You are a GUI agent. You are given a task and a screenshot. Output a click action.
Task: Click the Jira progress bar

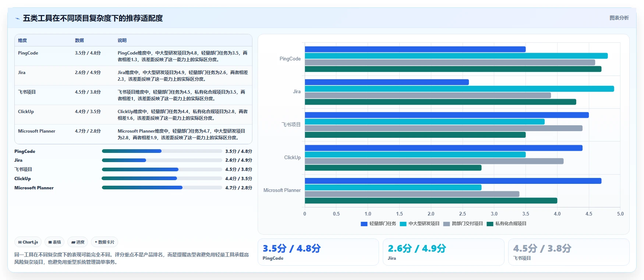[x=162, y=160]
